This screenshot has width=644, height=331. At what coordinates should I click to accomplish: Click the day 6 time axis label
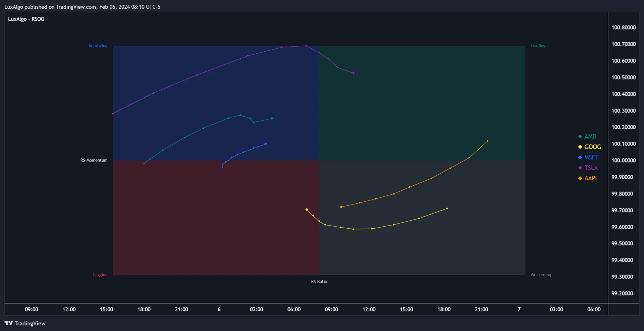click(219, 309)
